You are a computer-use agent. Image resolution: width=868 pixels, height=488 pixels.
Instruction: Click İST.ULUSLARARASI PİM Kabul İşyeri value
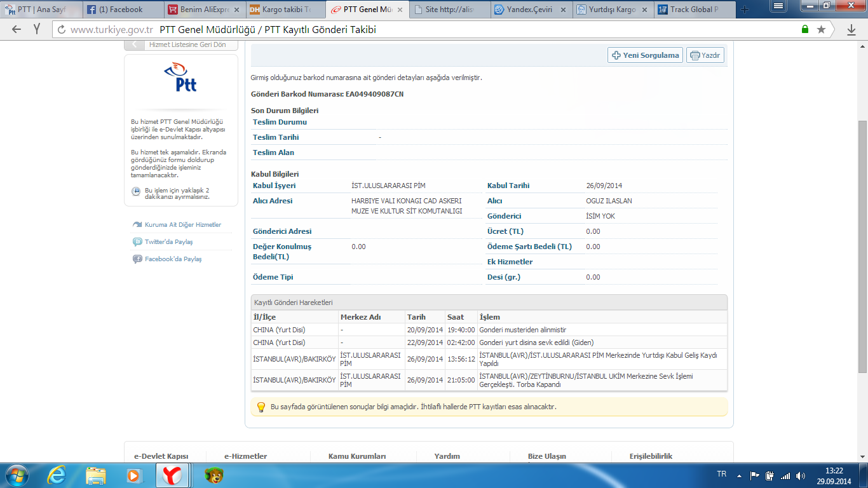[388, 186]
